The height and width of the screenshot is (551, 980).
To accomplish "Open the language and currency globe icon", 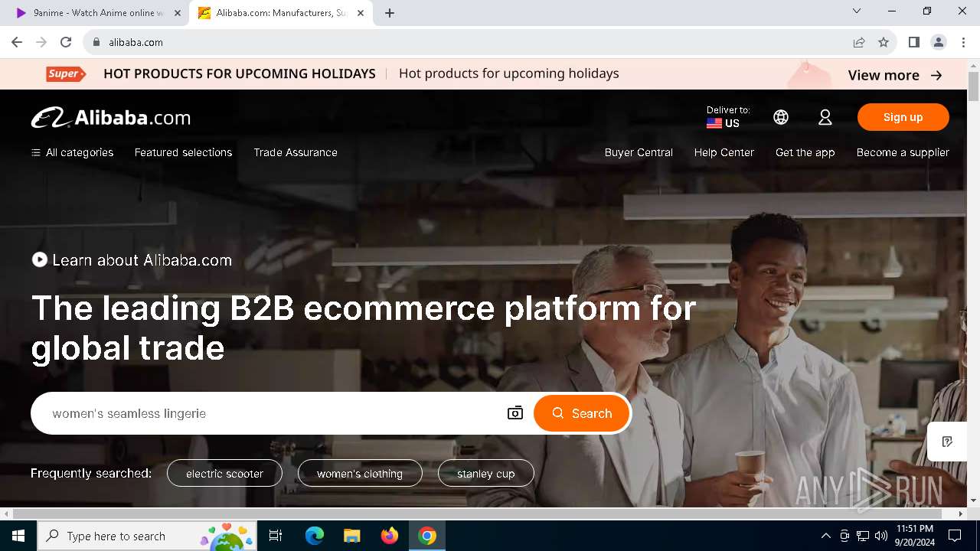I will pos(781,117).
